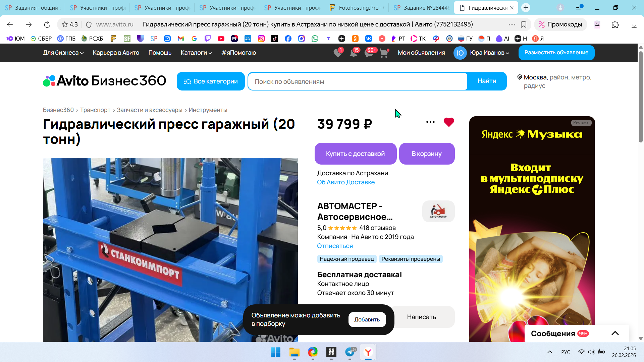Open the favorites heart icon in top navigation

pos(338,53)
